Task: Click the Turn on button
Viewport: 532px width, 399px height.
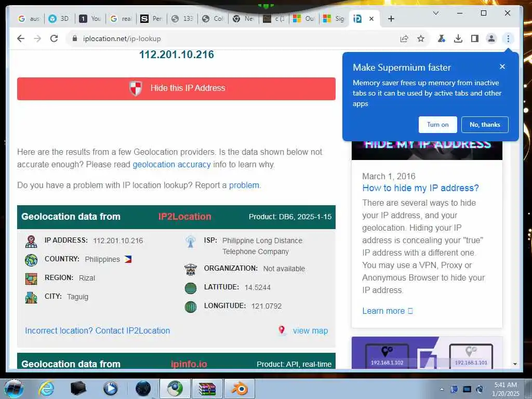Action: click(x=437, y=125)
